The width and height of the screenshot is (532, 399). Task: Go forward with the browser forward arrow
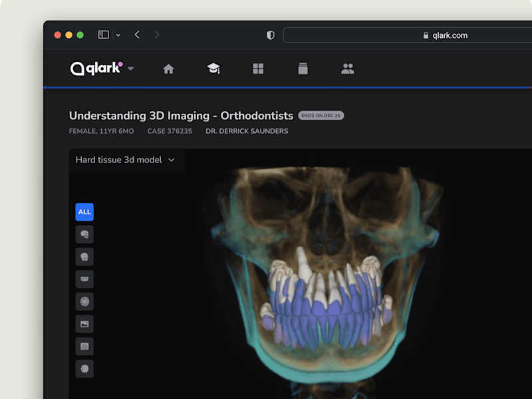156,35
